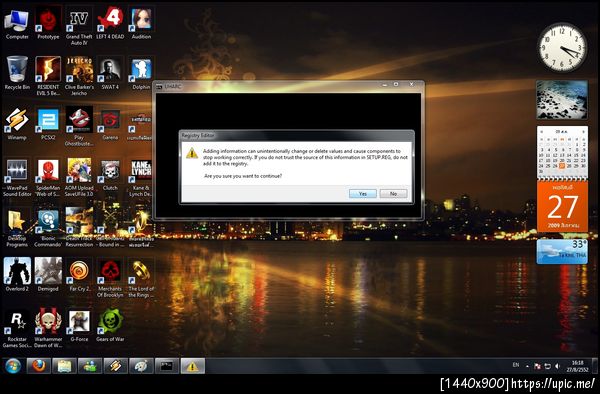Open the taskbar clock showing 16:18
Viewport: 600px width, 394px height.
pyautogui.click(x=577, y=366)
